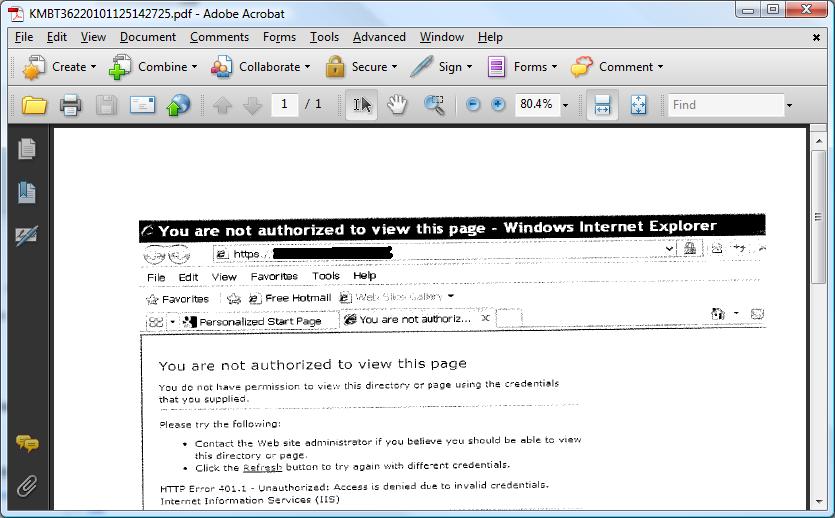
Task: Open the Comments menu
Action: [219, 37]
